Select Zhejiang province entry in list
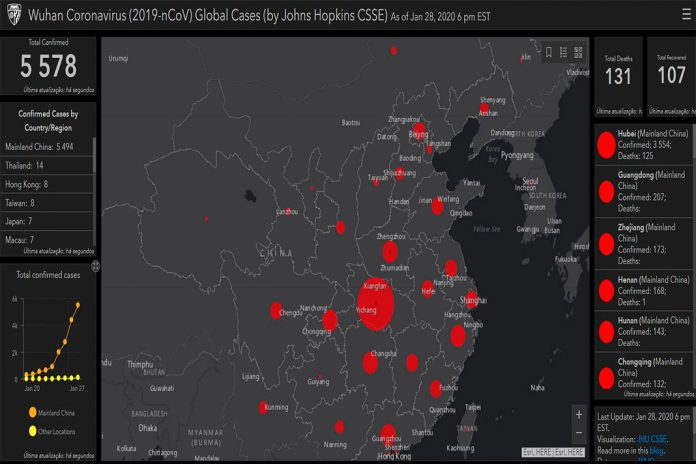 pyautogui.click(x=643, y=244)
